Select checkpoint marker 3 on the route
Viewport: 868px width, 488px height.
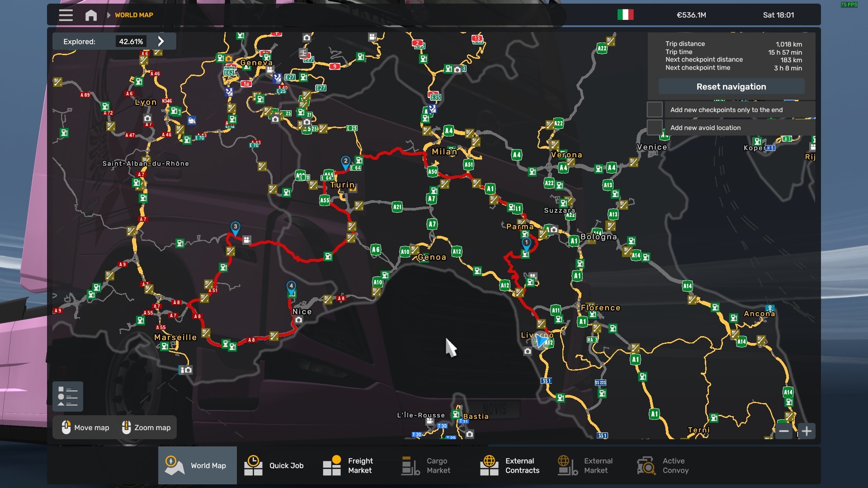pyautogui.click(x=235, y=227)
